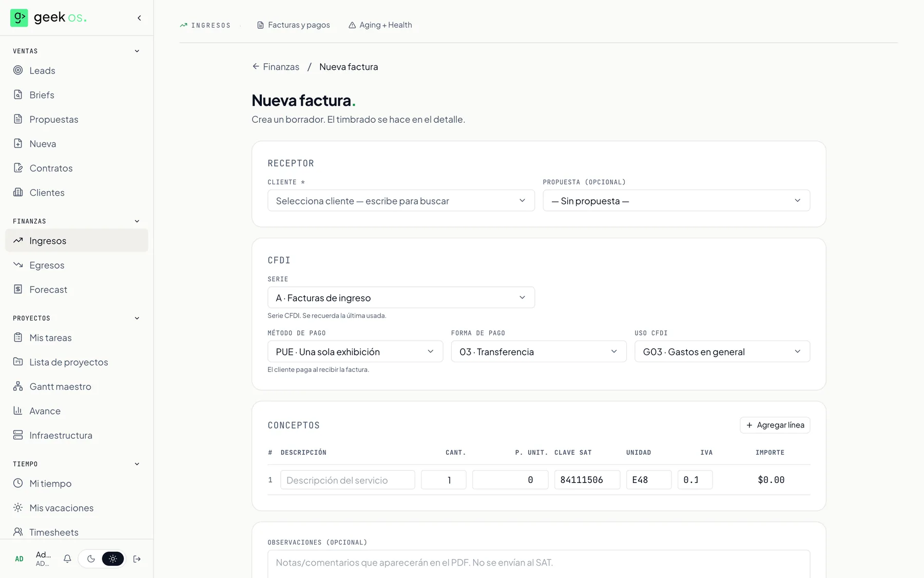924x578 pixels.
Task: Click the AD user avatar
Action: tap(19, 559)
